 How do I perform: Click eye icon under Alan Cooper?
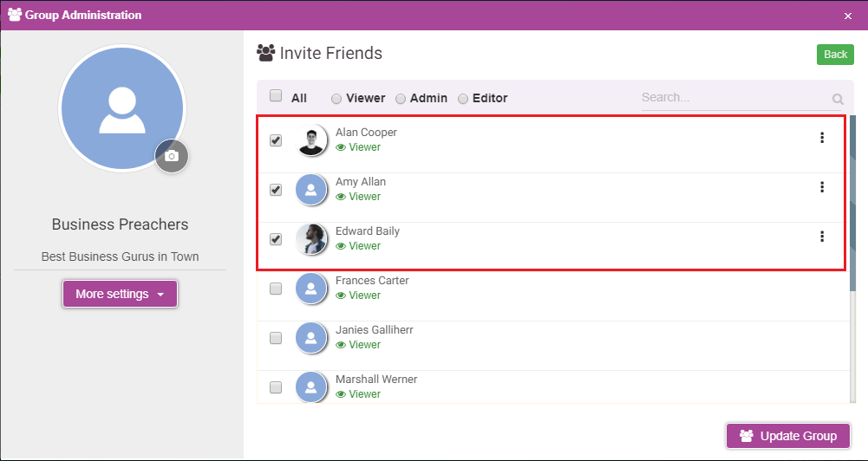click(x=341, y=148)
